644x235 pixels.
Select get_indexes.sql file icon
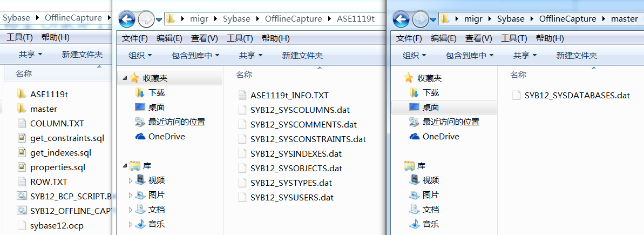coord(22,153)
